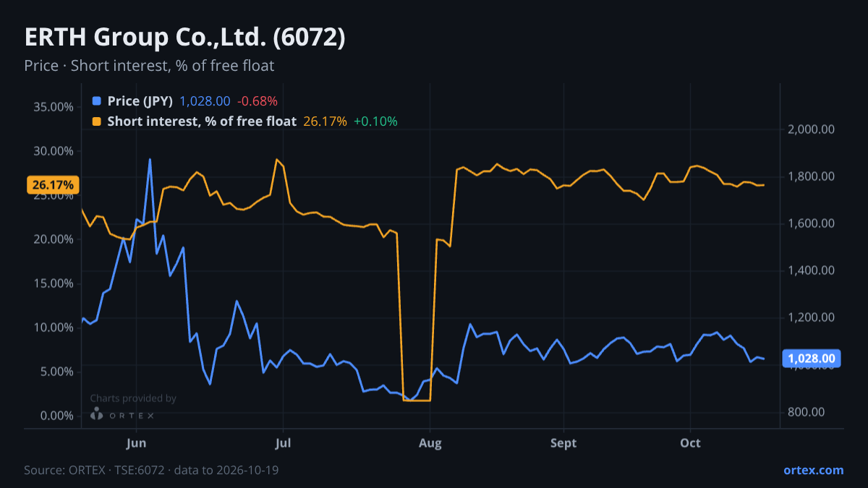Click the Source: ORTEX footer text

(151, 470)
